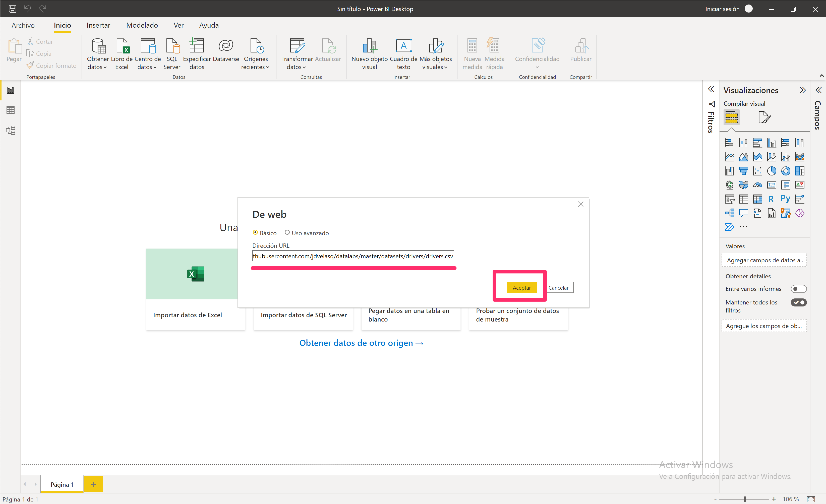Expand the Campos pane
The image size is (826, 504).
(818, 90)
